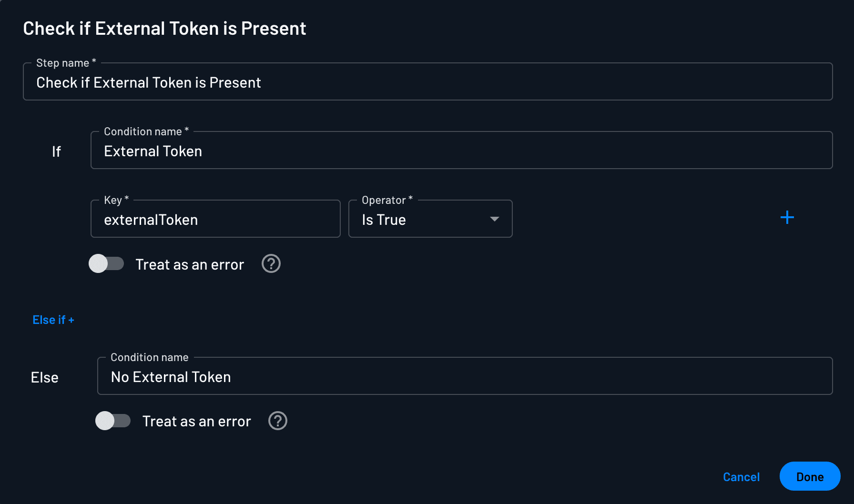Image resolution: width=854 pixels, height=504 pixels.
Task: Enable Treat as an error for the Else condition
Action: [x=113, y=421]
